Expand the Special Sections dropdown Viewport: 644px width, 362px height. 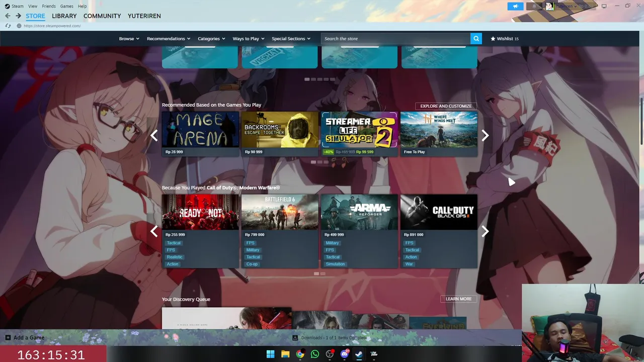click(291, 39)
